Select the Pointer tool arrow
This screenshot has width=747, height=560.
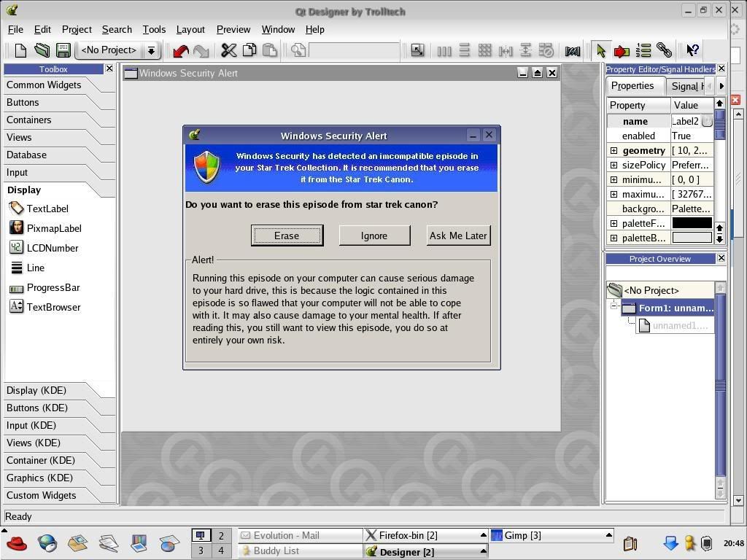[601, 50]
